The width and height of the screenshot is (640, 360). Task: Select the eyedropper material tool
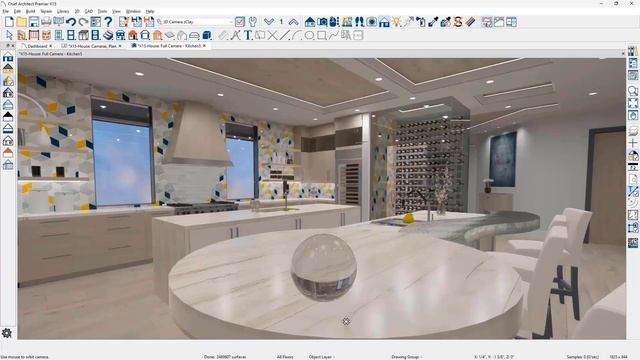(x=433, y=22)
